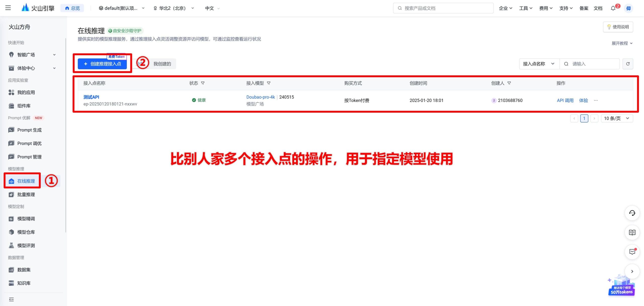Open the API 调用 link
Screen dimensions: 644x306
coord(565,100)
